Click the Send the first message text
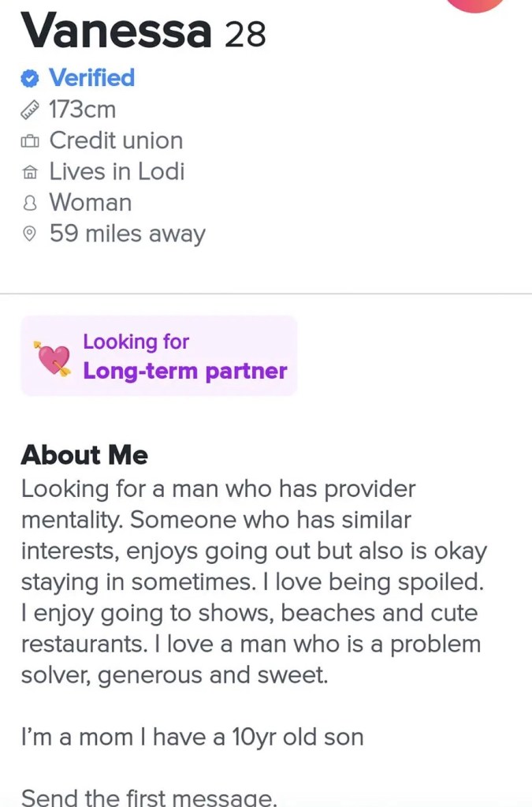532x807 pixels. [149, 797]
